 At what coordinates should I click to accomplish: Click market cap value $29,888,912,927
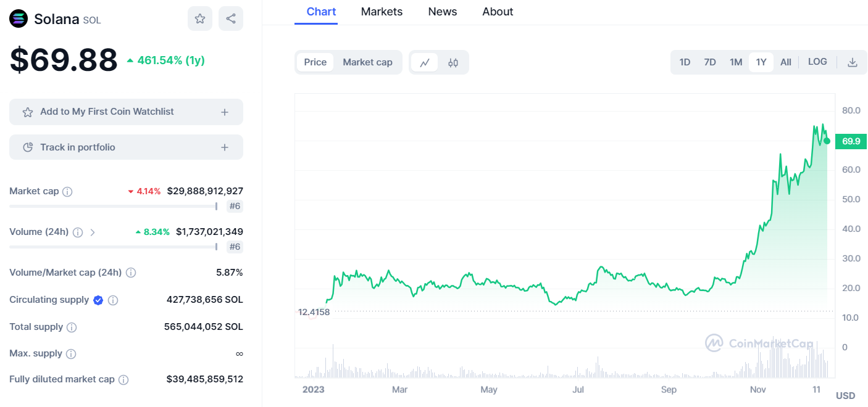click(x=205, y=191)
